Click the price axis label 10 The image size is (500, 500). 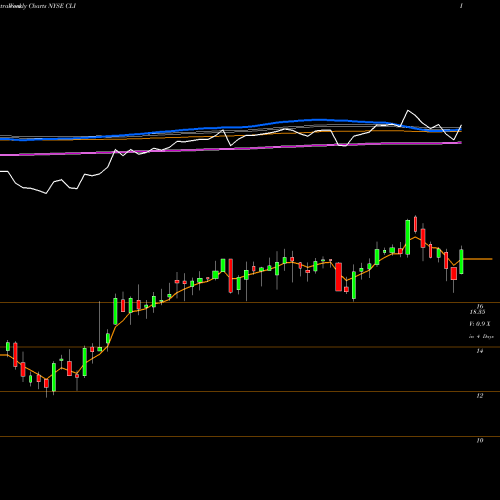[x=480, y=440]
